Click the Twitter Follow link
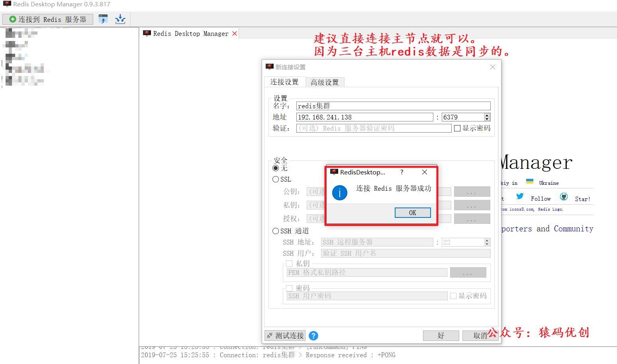 [541, 199]
